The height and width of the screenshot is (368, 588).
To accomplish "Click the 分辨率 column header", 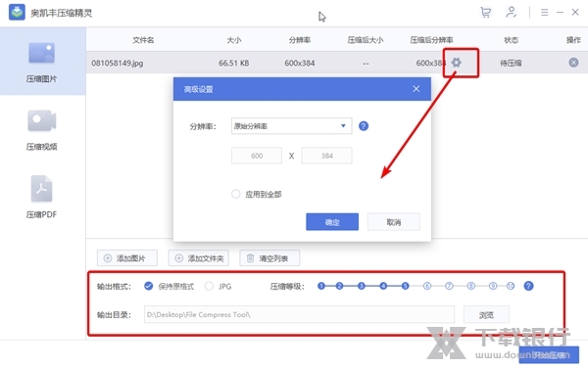I will 300,40.
